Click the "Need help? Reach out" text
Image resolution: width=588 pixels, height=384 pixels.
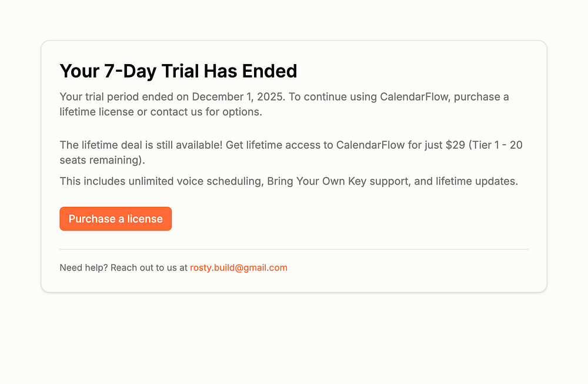pos(106,268)
